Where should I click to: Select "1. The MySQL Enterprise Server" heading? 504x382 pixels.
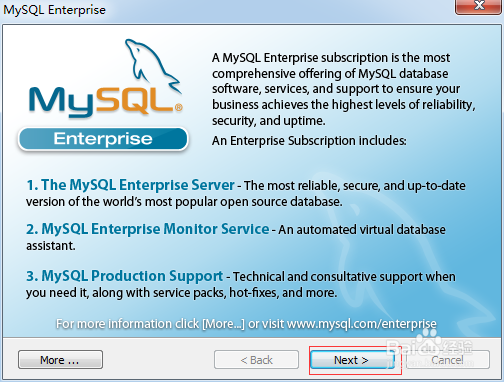tap(130, 185)
